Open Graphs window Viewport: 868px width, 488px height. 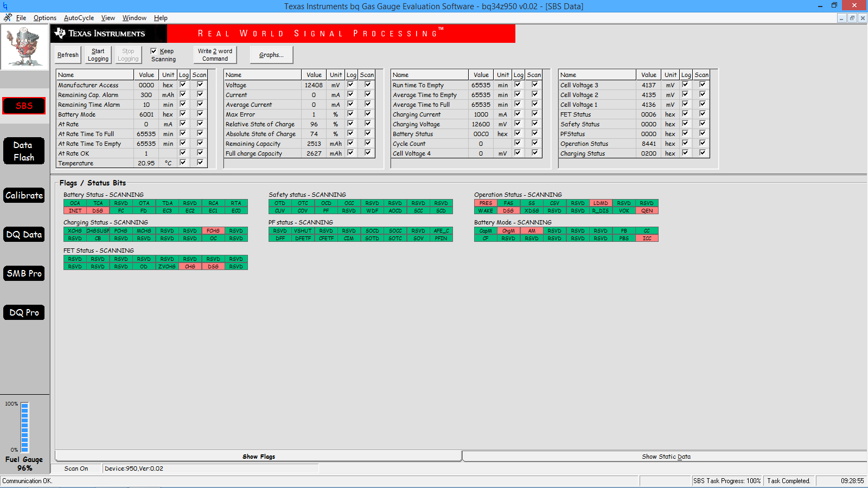[271, 55]
